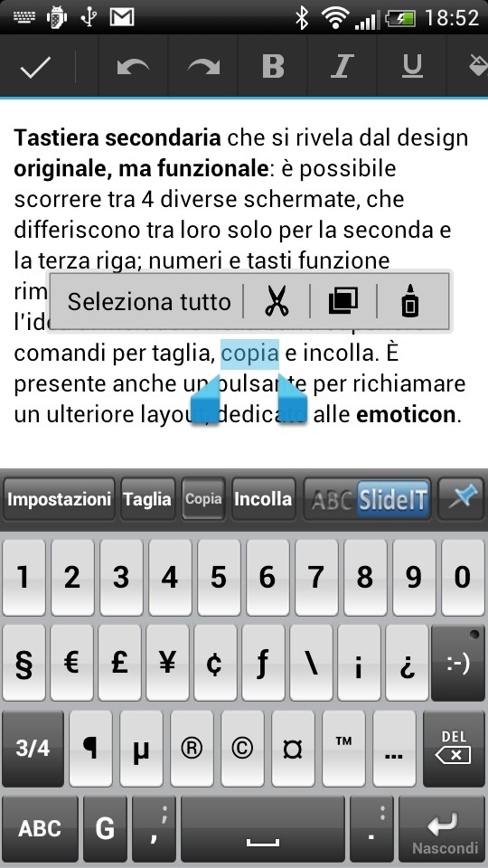Toggle underline formatting
Image resolution: width=488 pixels, height=868 pixels.
412,68
